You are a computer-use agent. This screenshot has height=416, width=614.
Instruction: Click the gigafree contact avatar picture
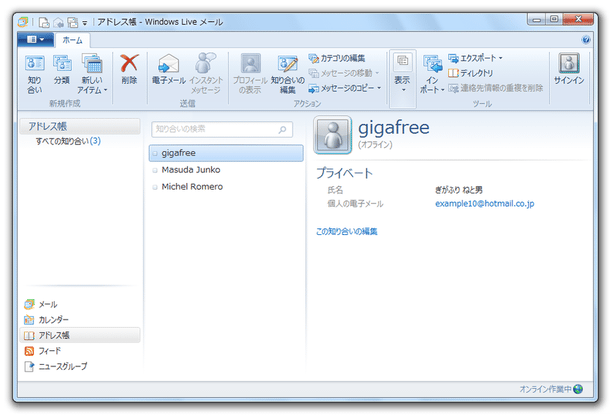tap(332, 135)
